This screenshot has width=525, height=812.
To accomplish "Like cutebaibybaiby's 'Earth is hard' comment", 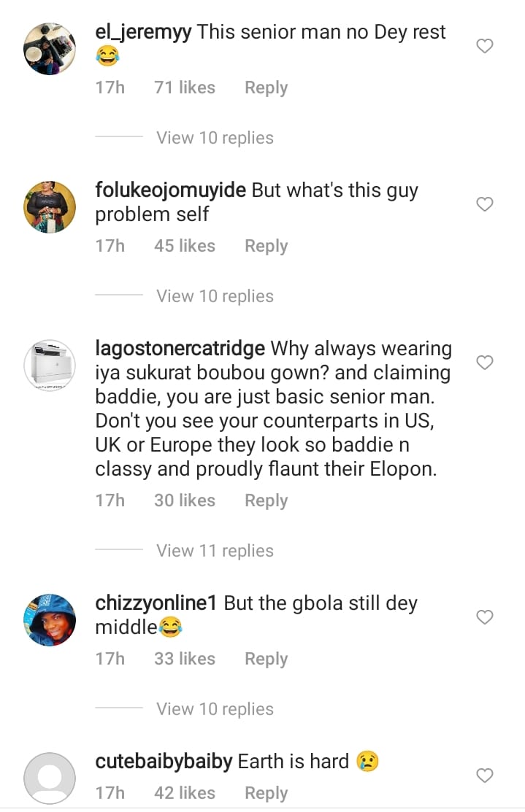I will click(485, 776).
